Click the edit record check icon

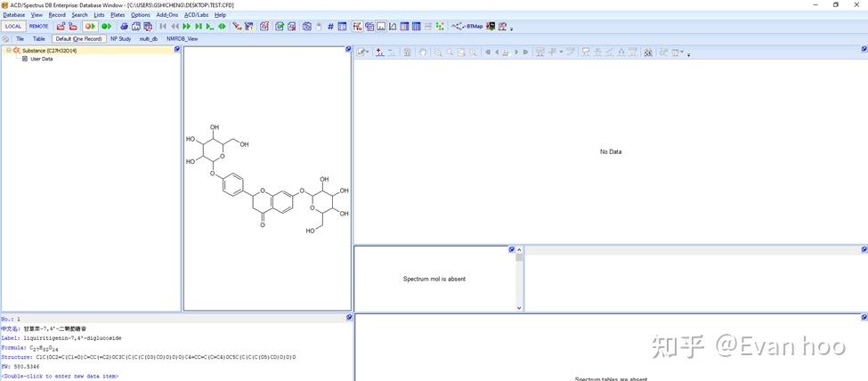[280, 26]
